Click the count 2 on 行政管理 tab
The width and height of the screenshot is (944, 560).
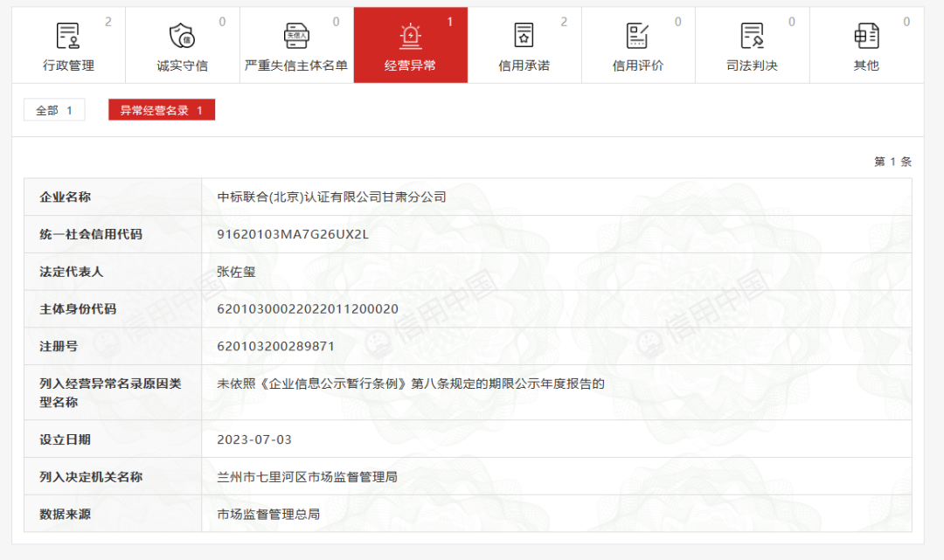(108, 22)
